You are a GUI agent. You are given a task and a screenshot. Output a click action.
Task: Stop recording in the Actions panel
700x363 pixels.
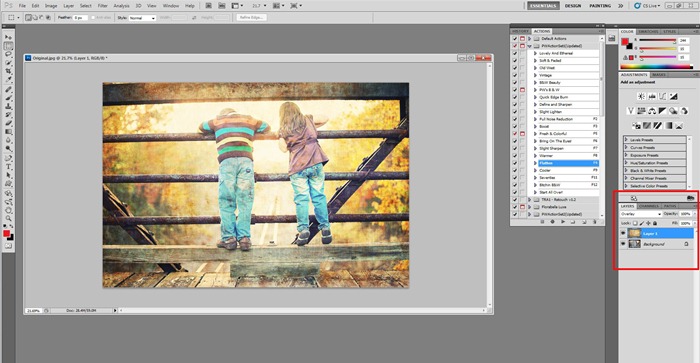[542, 222]
